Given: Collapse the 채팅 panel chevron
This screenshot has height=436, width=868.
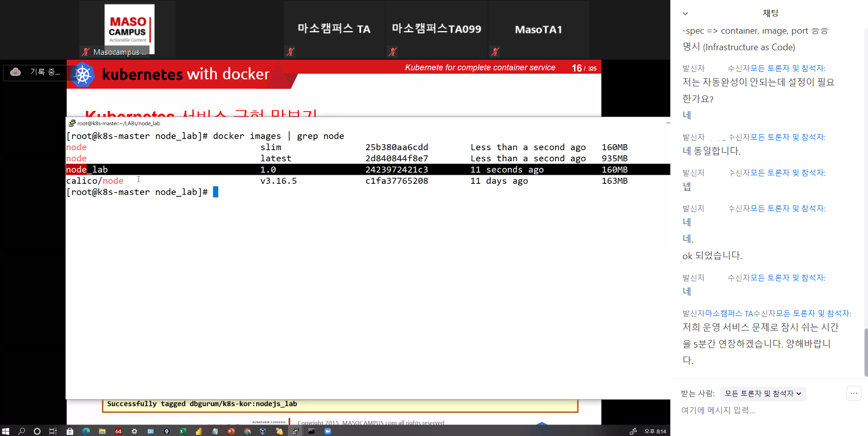Looking at the screenshot, I should click(x=685, y=14).
